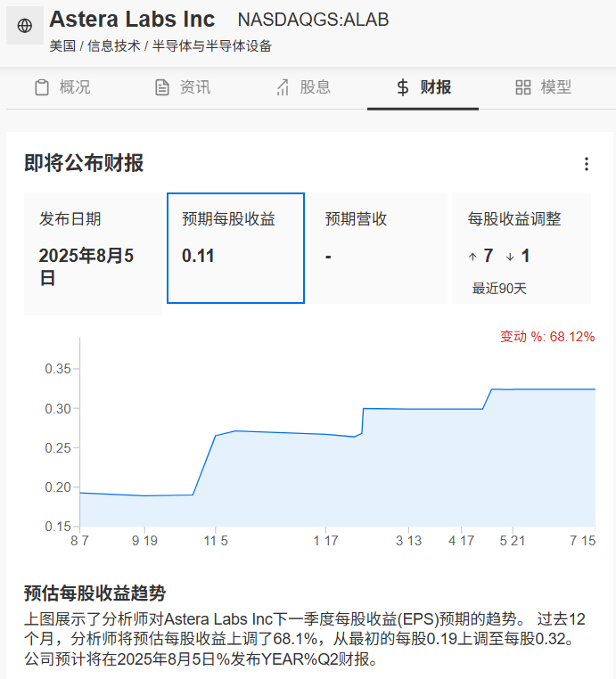Click the globe icon beside Astera Labs Inc
This screenshot has height=679, width=616.
point(25,26)
